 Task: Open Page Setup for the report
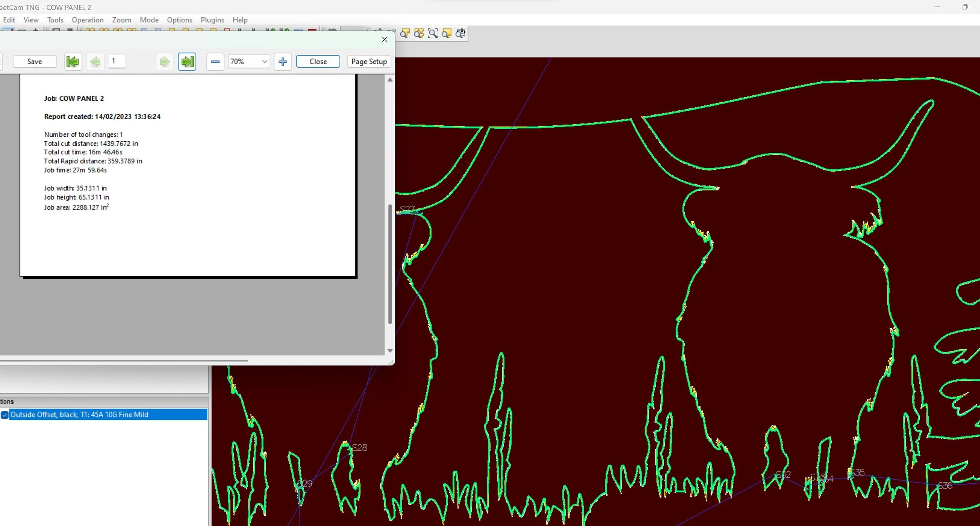(x=369, y=61)
